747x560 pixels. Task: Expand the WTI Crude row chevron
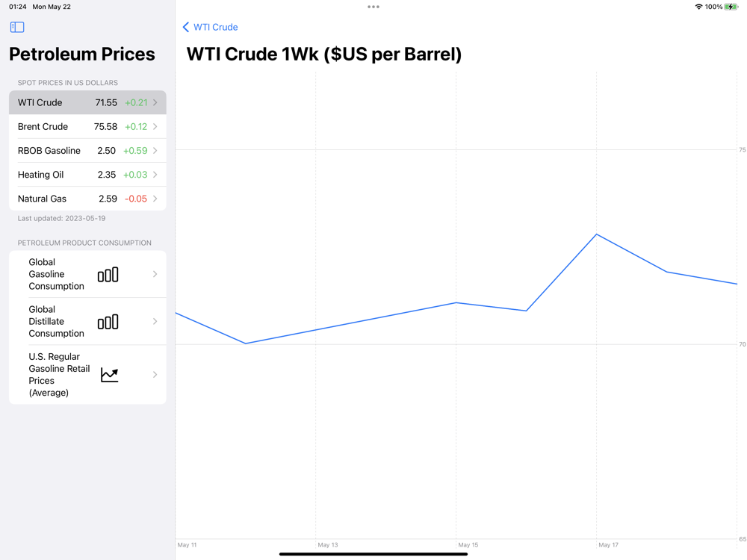pyautogui.click(x=155, y=102)
